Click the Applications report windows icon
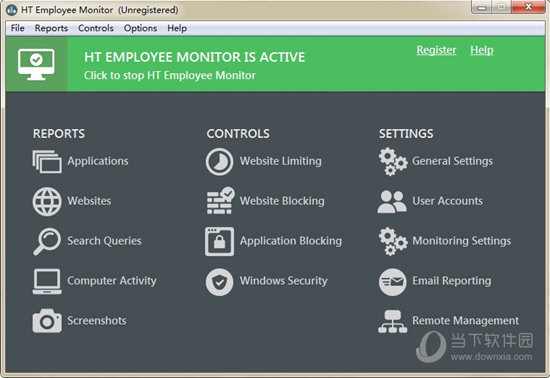 pyautogui.click(x=47, y=162)
